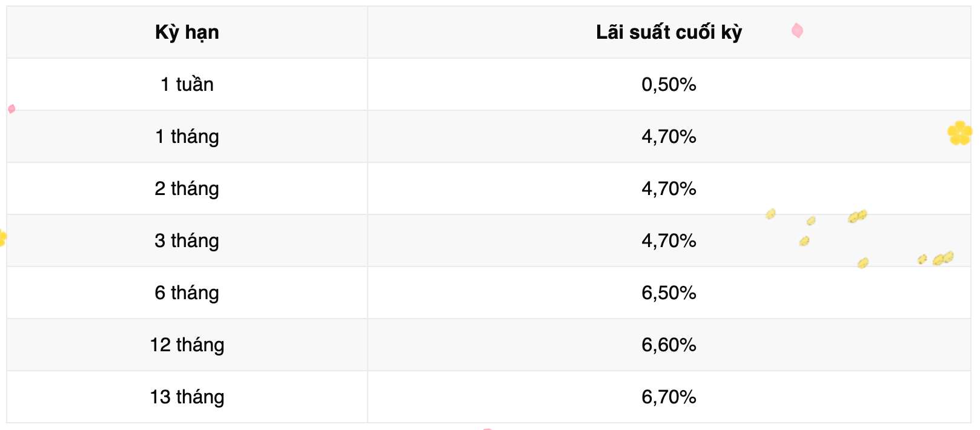The height and width of the screenshot is (430, 980).
Task: Click the "Kỳ hạn" column header
Action: point(187,33)
